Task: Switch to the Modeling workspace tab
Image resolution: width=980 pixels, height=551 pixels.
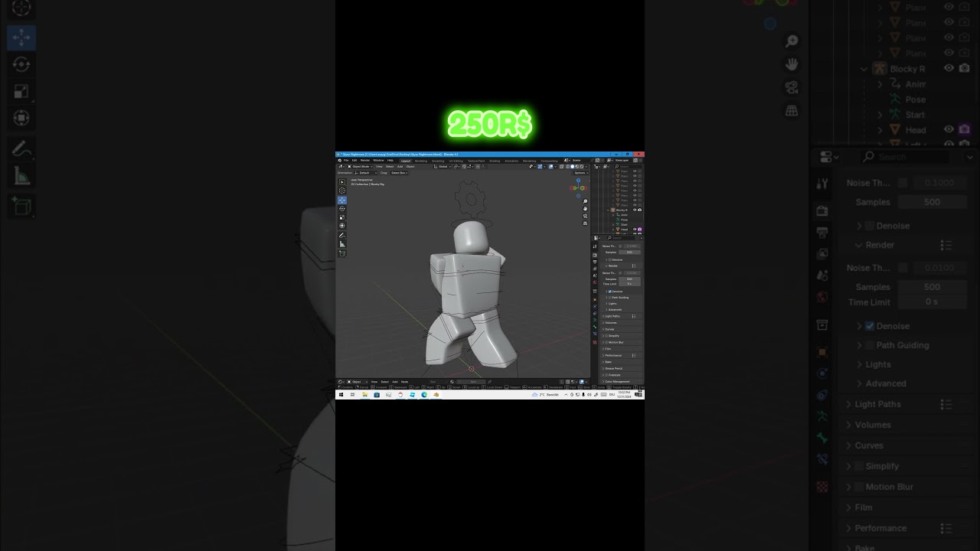Action: [x=421, y=161]
